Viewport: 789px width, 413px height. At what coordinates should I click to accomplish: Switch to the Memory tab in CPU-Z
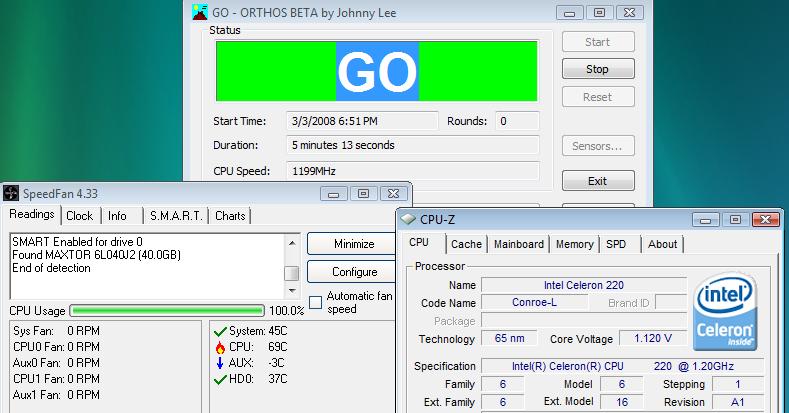(575, 244)
